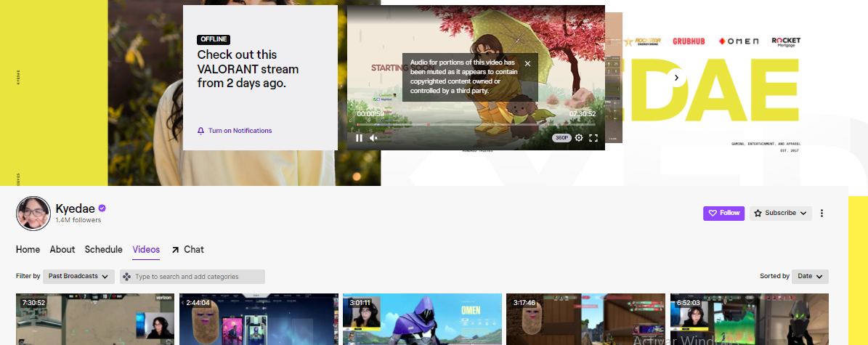Click the bell notification icon
Viewport: 868px width, 345px height.
[201, 131]
